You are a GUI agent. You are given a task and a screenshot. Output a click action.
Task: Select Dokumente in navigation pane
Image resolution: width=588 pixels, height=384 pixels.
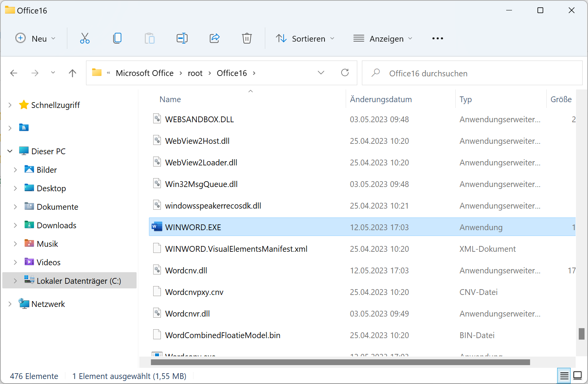point(57,207)
